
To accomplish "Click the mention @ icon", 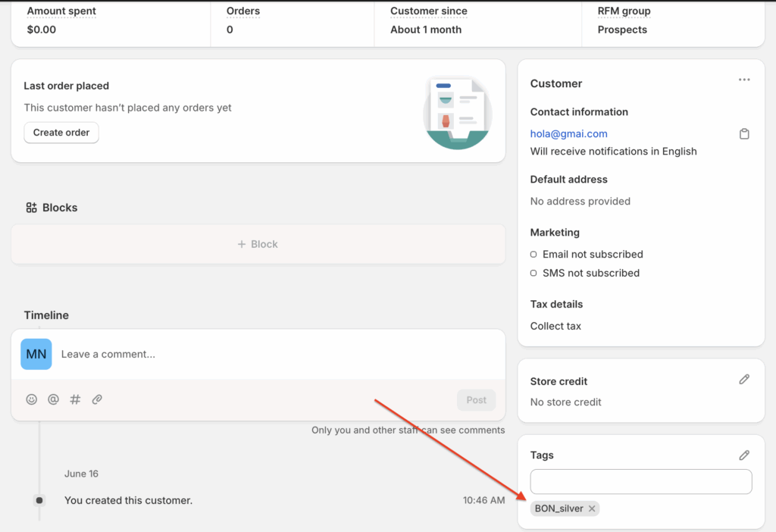I will tap(53, 399).
